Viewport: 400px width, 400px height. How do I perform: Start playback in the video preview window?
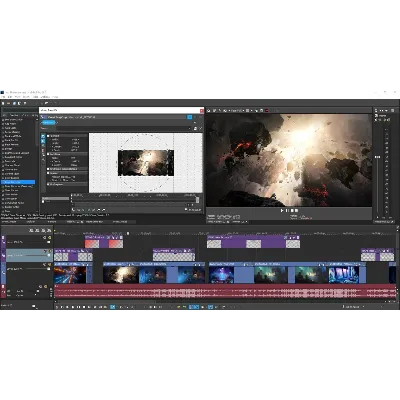282,211
